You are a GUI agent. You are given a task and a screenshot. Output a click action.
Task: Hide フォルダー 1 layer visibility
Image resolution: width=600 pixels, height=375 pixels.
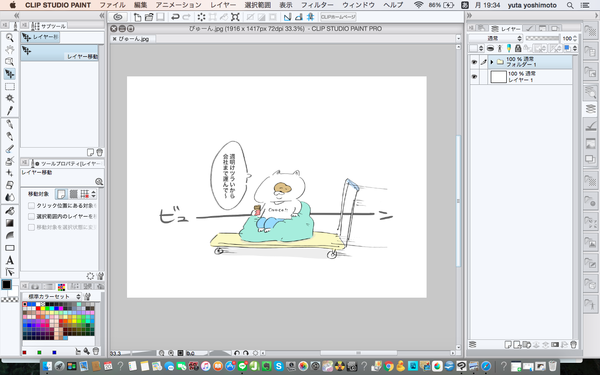point(474,62)
